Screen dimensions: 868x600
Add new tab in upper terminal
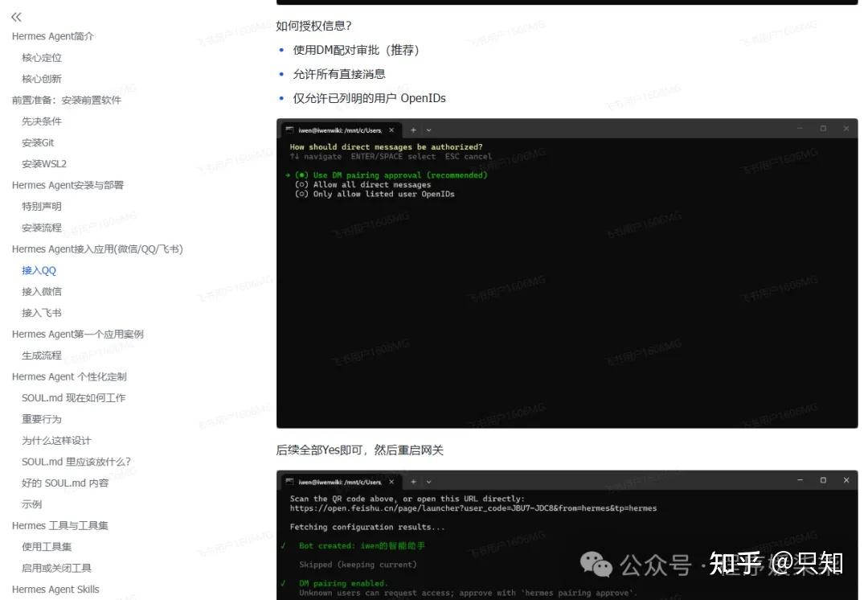click(413, 130)
